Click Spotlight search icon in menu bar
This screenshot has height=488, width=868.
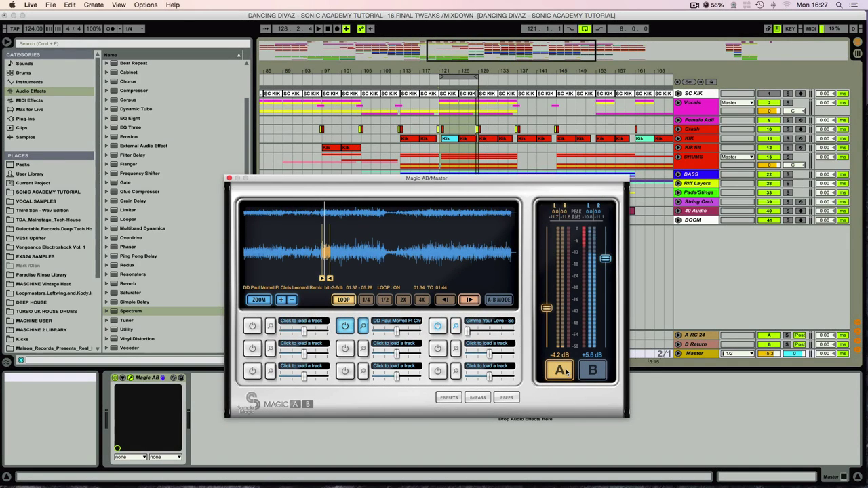coord(839,5)
